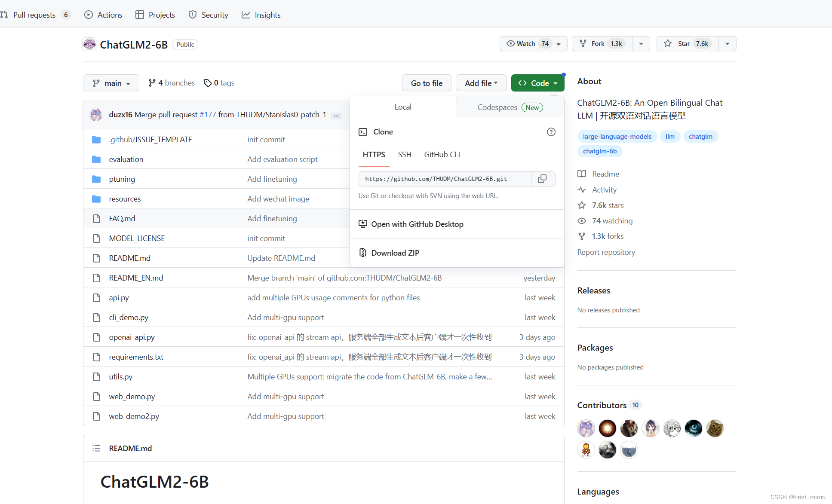
Task: Open the Fork options dropdown arrow
Action: tap(641, 44)
